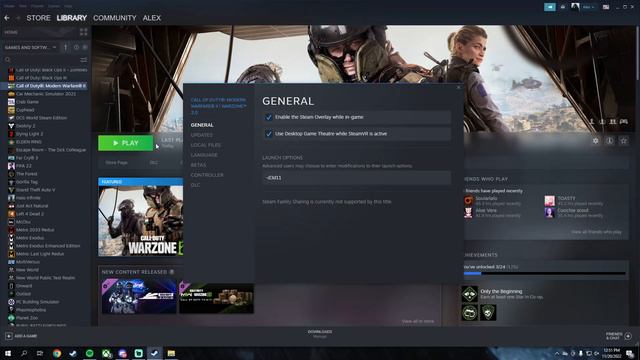640x360 pixels.
Task: Toggle Enable Steam Overlay while in-game
Action: click(269, 117)
